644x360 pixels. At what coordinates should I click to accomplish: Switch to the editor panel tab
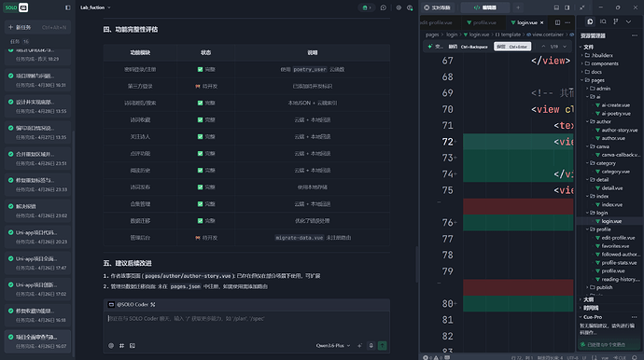tap(485, 7)
